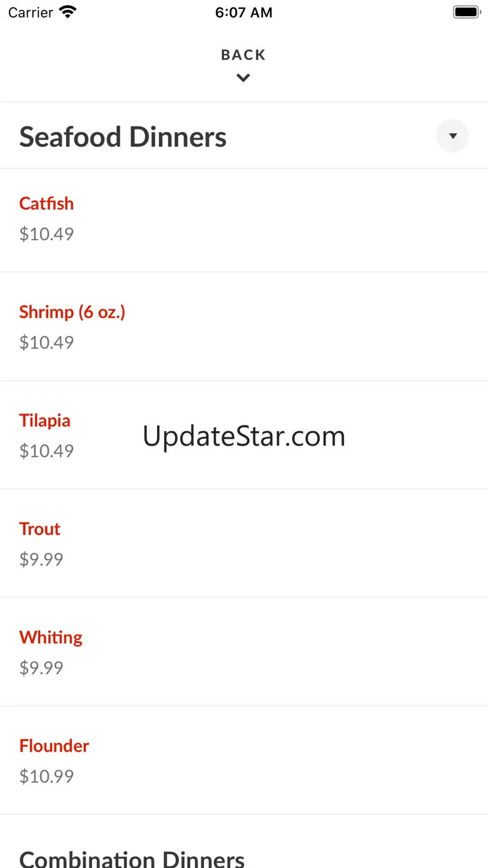Select the Flounder menu item
The height and width of the screenshot is (868, 488).
(x=54, y=746)
